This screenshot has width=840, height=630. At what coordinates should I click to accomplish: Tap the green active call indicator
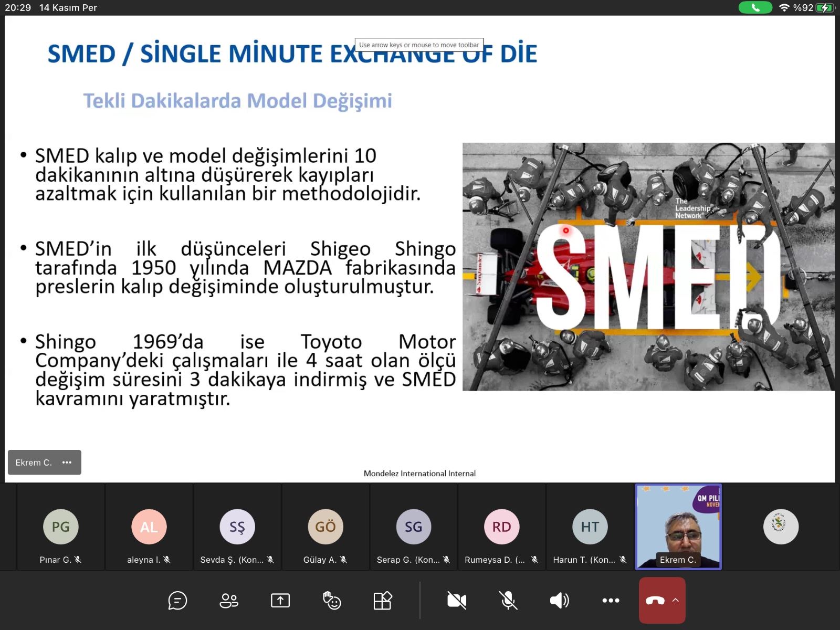755,7
